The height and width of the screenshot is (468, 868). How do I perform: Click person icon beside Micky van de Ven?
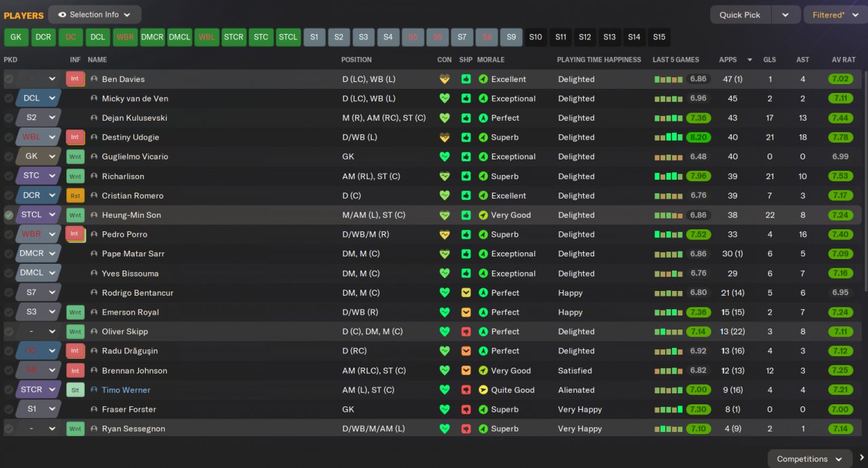94,98
